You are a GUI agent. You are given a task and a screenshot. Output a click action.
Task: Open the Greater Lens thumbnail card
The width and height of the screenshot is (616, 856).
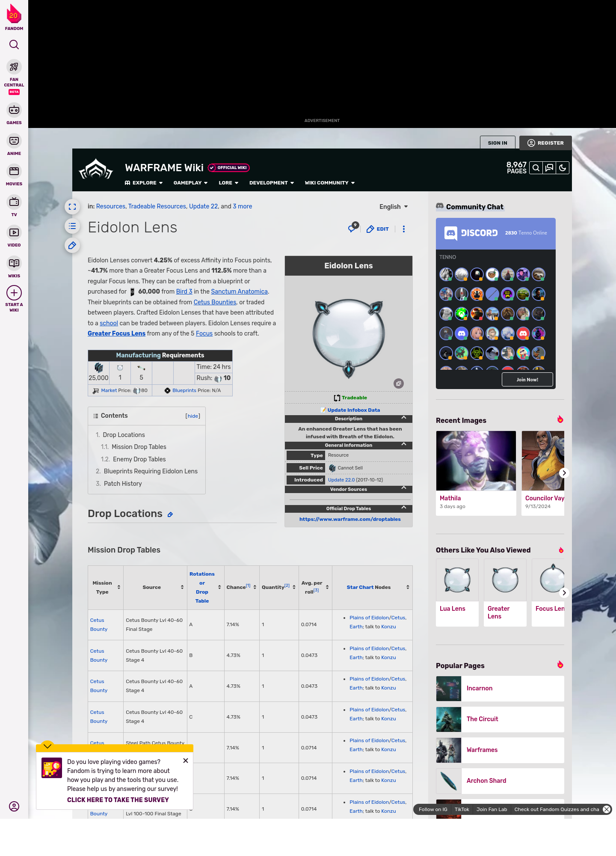pyautogui.click(x=505, y=592)
